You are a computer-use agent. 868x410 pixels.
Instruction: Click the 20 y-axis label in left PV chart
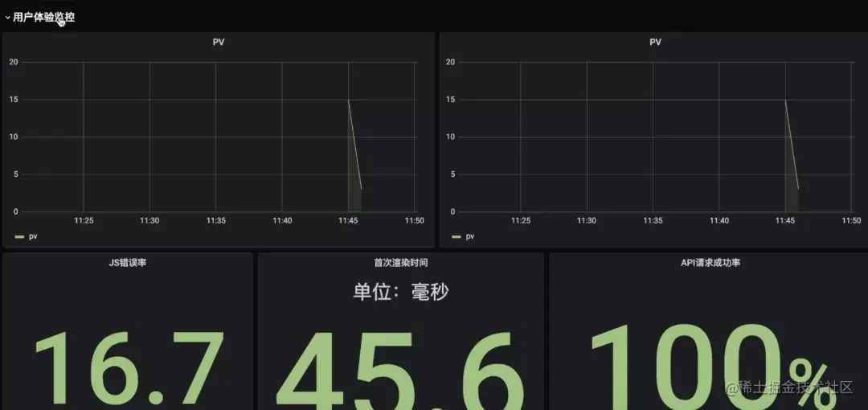coord(14,62)
